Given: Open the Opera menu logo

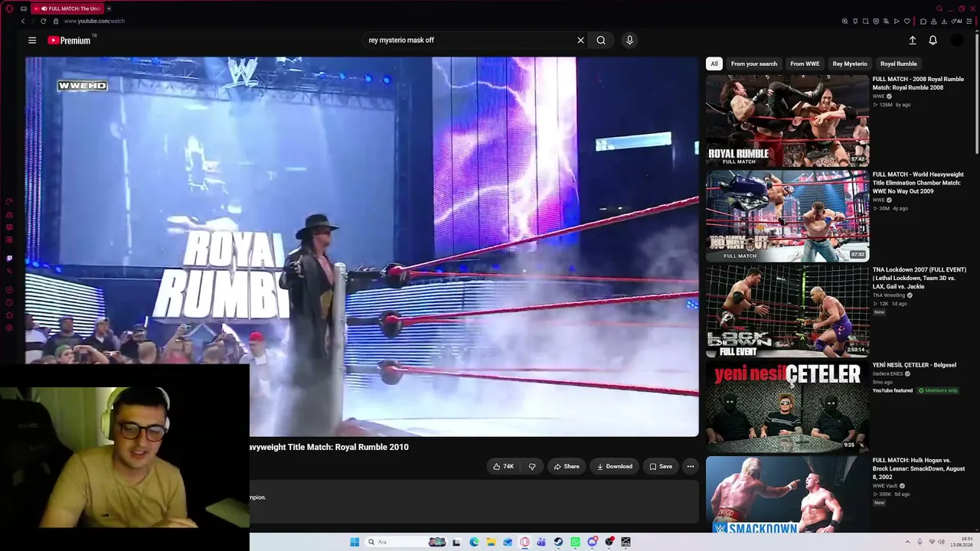Looking at the screenshot, I should tap(9, 8).
